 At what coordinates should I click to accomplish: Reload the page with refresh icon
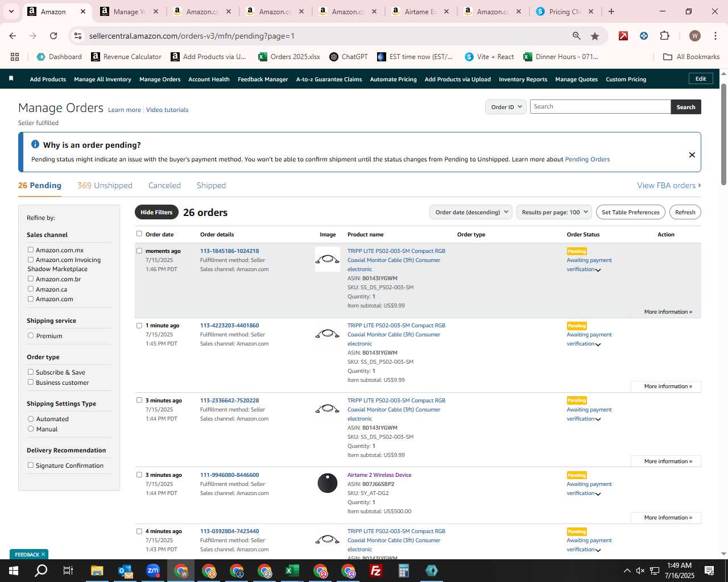[x=53, y=36]
